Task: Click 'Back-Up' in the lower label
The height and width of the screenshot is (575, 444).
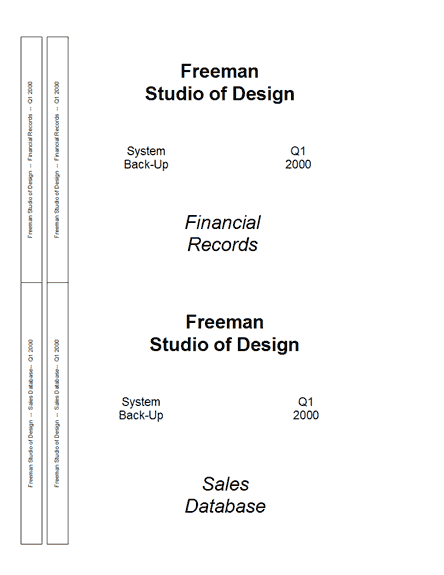Action: click(x=141, y=415)
